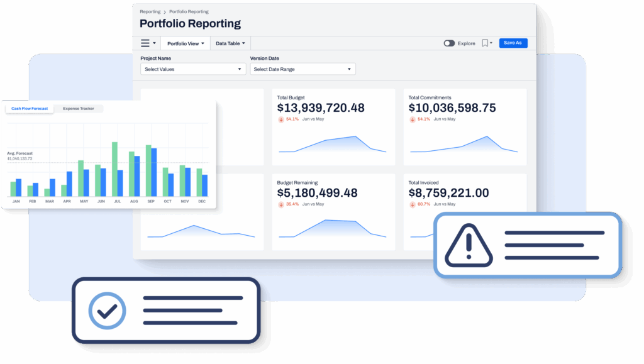The width and height of the screenshot is (644, 364).
Task: Open the Data Table dropdown
Action: coord(230,43)
